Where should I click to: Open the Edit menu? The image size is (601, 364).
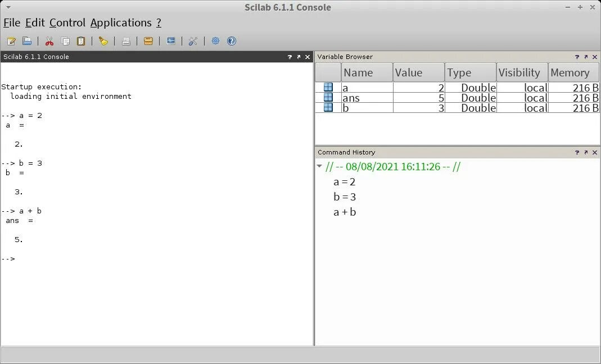(35, 22)
